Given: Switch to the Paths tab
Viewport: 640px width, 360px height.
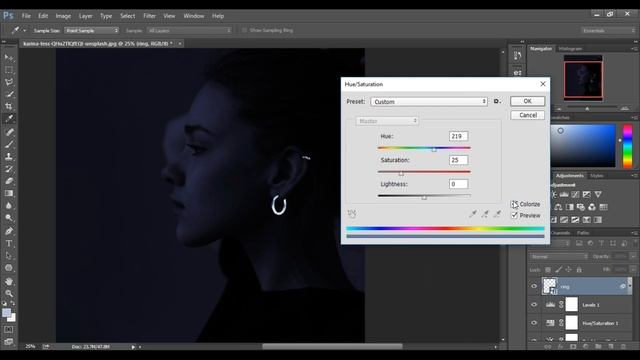Looking at the screenshot, I should click(583, 233).
